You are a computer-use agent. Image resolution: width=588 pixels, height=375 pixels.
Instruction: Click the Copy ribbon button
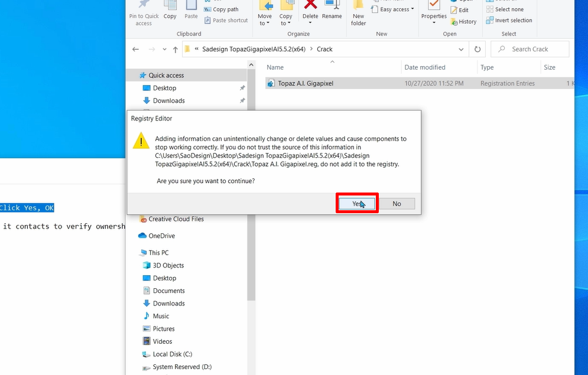click(x=170, y=11)
